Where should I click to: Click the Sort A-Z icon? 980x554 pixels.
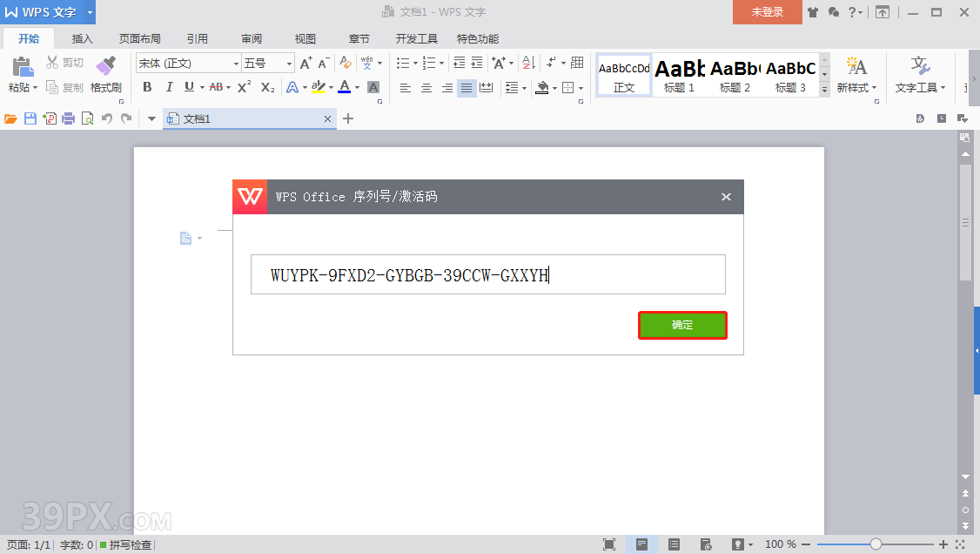pyautogui.click(x=529, y=63)
